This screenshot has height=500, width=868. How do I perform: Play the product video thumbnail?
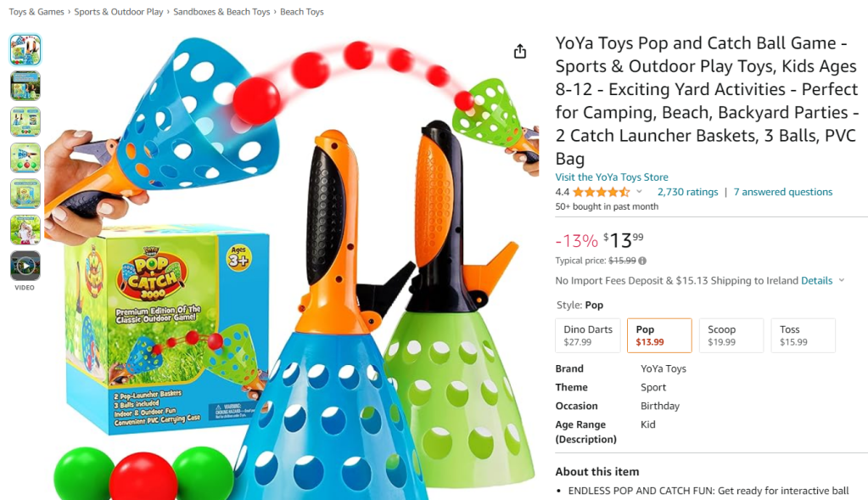tap(25, 266)
